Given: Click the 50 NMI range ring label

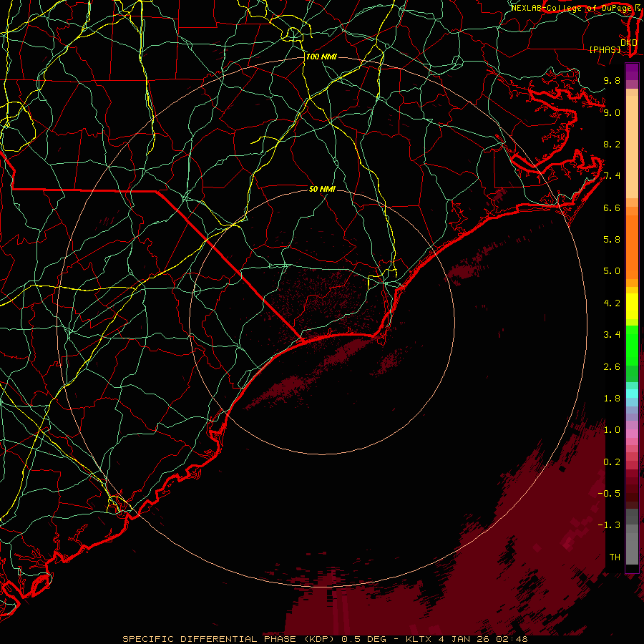Looking at the screenshot, I should (322, 189).
